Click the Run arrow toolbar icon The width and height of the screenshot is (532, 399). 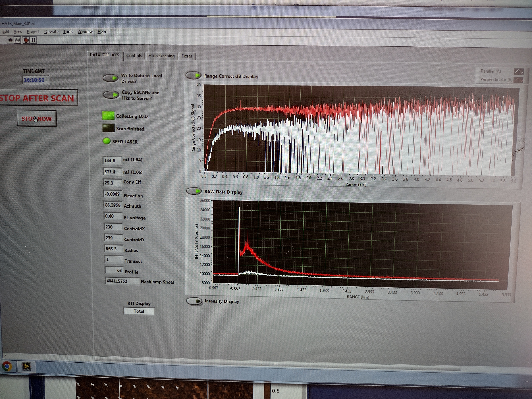[10, 40]
